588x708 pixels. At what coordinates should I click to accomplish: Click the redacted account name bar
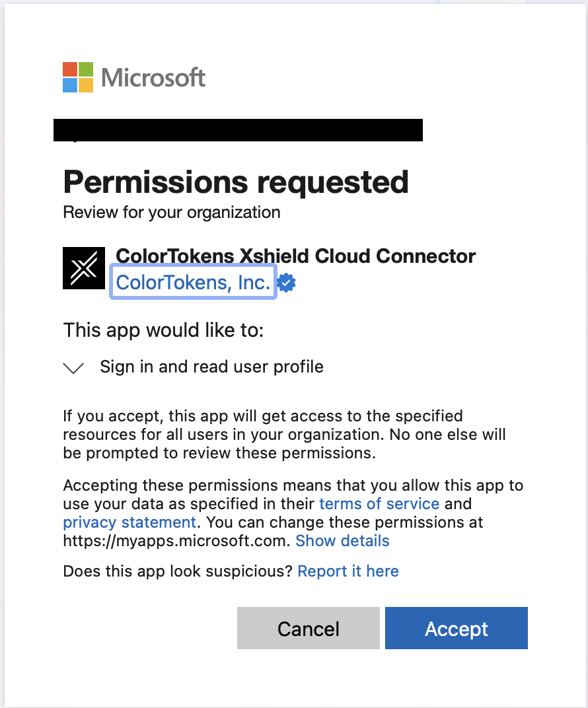pos(238,129)
